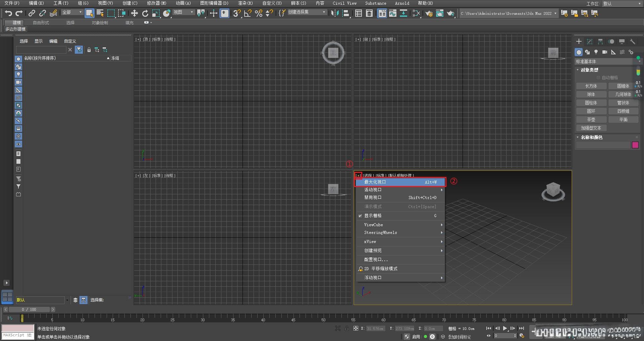Toggle 显示栅格 checked menu item
Image resolution: width=644 pixels, height=341 pixels.
(x=400, y=215)
